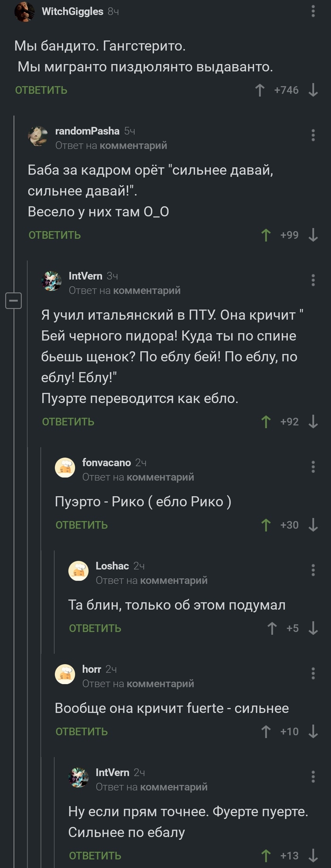This screenshot has width=331, height=868.
Task: Collapse IntVern's thread with minus toggle
Action: coord(13,300)
